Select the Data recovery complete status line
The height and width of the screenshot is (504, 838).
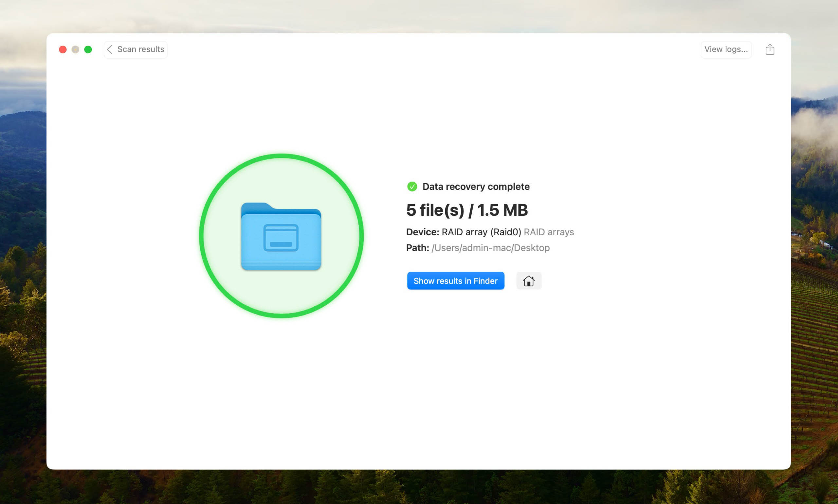pos(475,187)
